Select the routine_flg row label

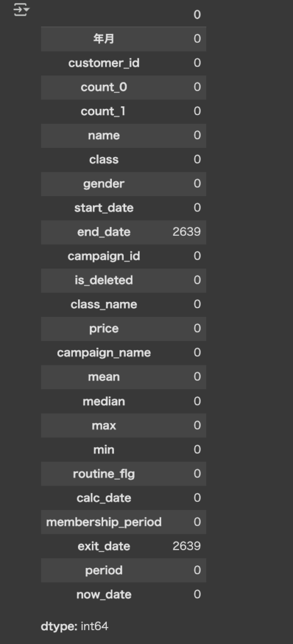(104, 474)
